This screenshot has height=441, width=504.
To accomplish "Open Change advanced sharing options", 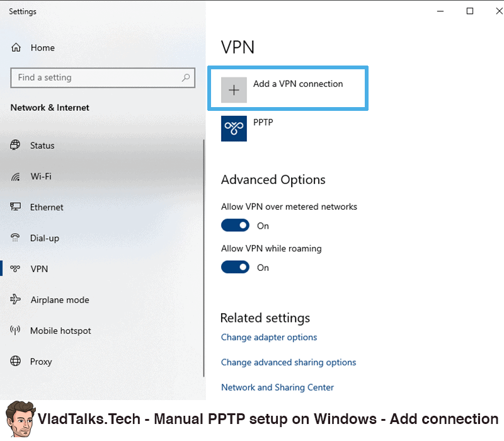I will pyautogui.click(x=289, y=362).
